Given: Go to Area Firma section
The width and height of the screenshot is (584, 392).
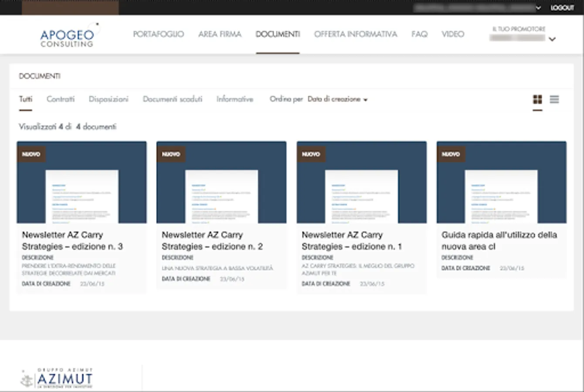Looking at the screenshot, I should [220, 34].
